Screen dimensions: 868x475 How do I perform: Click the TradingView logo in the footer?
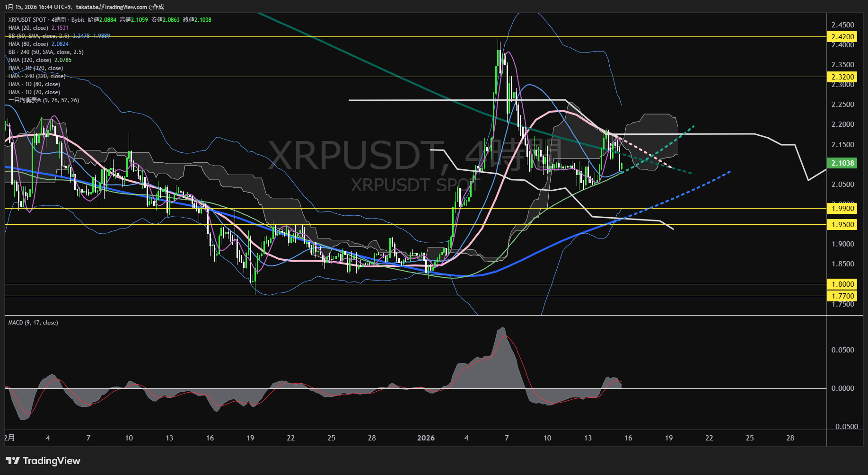pyautogui.click(x=43, y=461)
